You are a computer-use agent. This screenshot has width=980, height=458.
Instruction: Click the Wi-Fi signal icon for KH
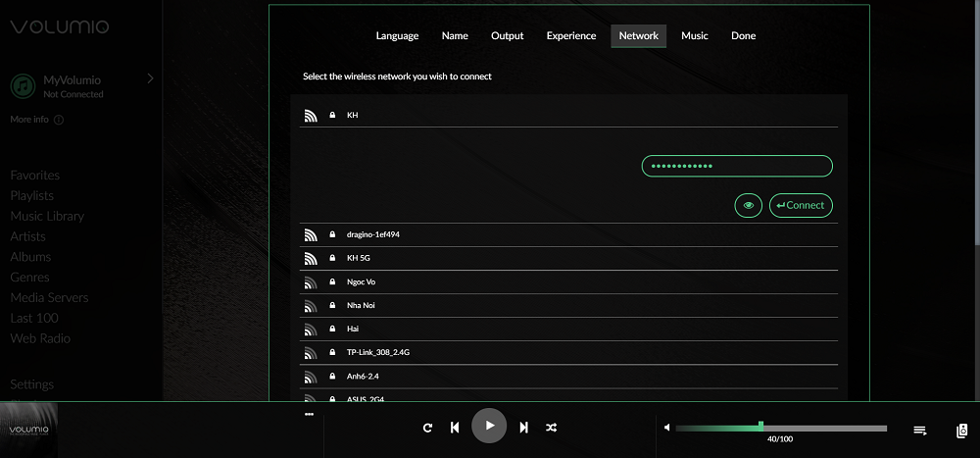tap(311, 115)
